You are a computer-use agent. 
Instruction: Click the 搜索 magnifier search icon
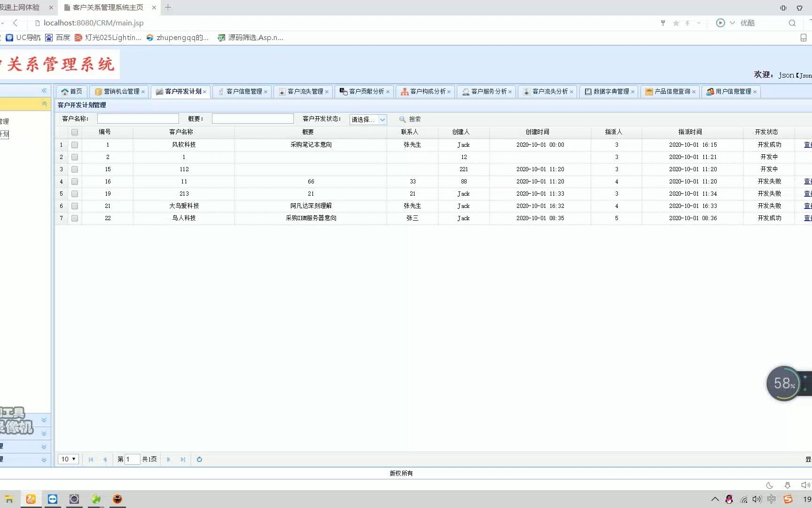click(x=402, y=119)
